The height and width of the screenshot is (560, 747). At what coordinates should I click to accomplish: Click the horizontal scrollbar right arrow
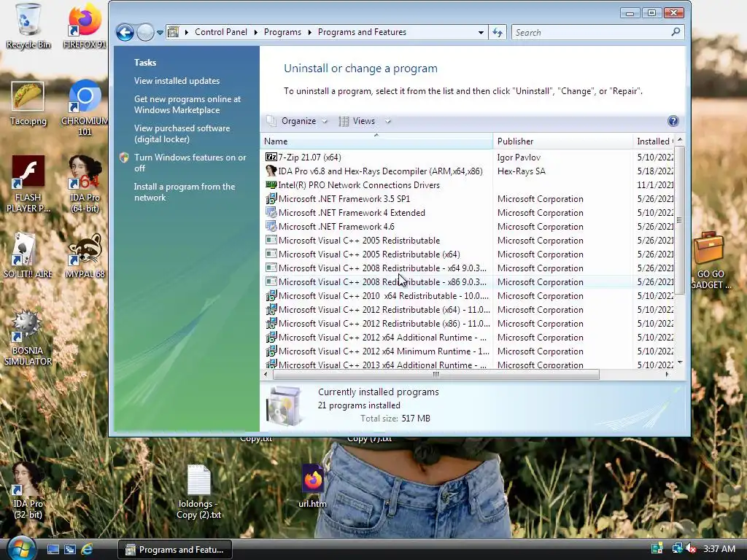click(667, 375)
